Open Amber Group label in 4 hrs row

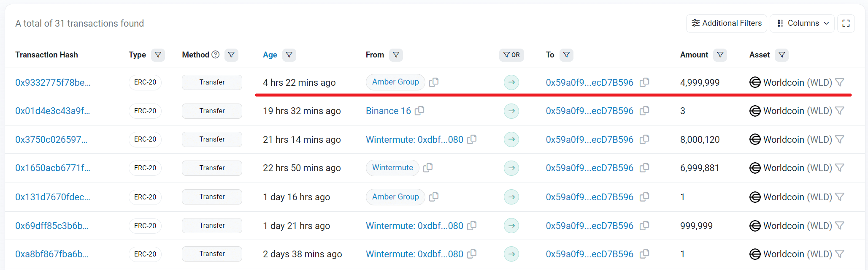[395, 82]
